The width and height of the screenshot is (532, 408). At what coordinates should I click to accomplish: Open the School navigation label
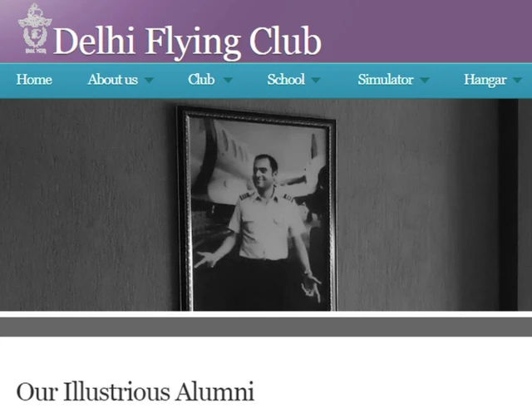[286, 80]
